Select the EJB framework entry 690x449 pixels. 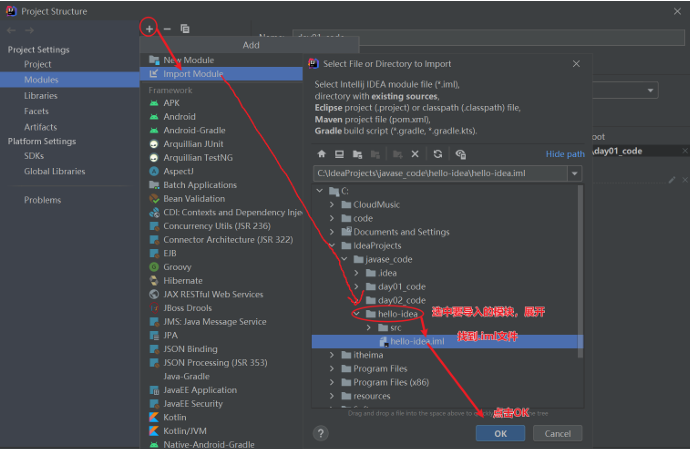point(169,253)
